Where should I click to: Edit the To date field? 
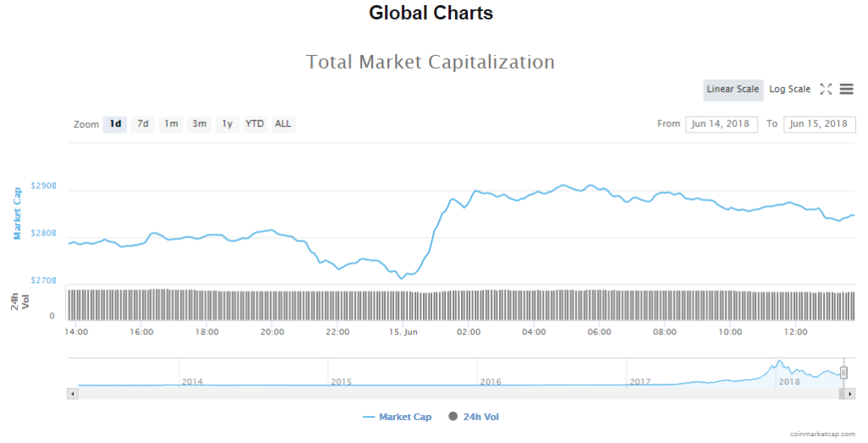pos(819,124)
